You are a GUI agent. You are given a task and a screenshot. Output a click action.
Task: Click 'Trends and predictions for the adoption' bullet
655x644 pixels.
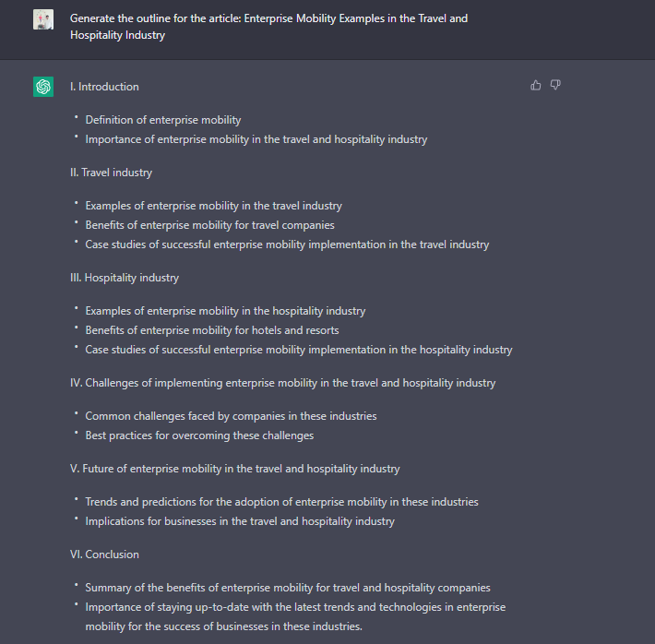281,502
